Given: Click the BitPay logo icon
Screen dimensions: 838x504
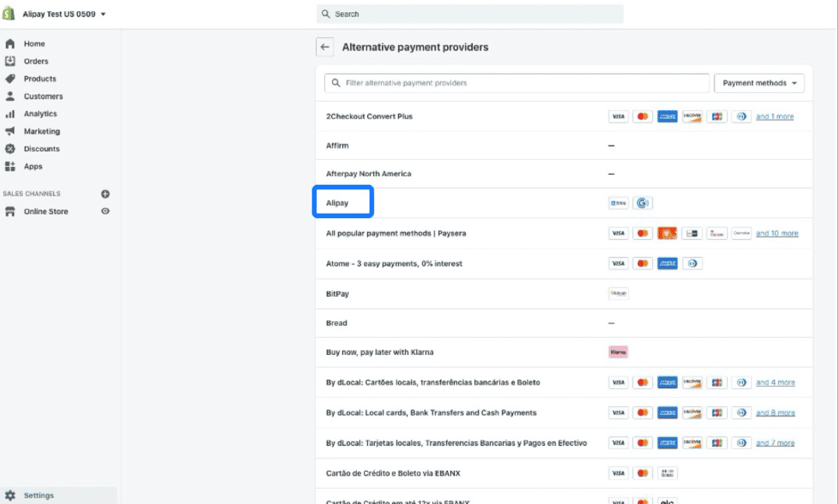Looking at the screenshot, I should 618,294.
